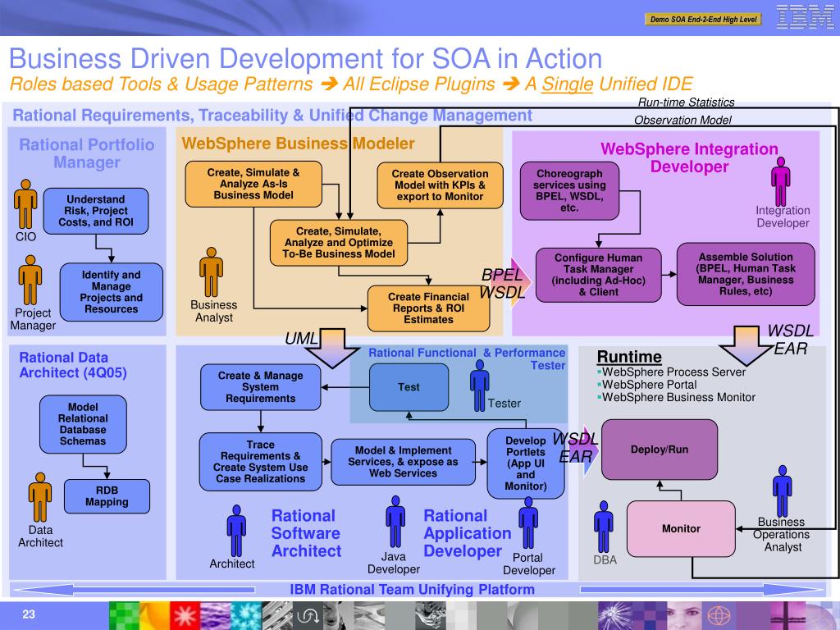Click the Rational Software Architect label
Image resolution: width=840 pixels, height=630 pixels.
(x=306, y=533)
